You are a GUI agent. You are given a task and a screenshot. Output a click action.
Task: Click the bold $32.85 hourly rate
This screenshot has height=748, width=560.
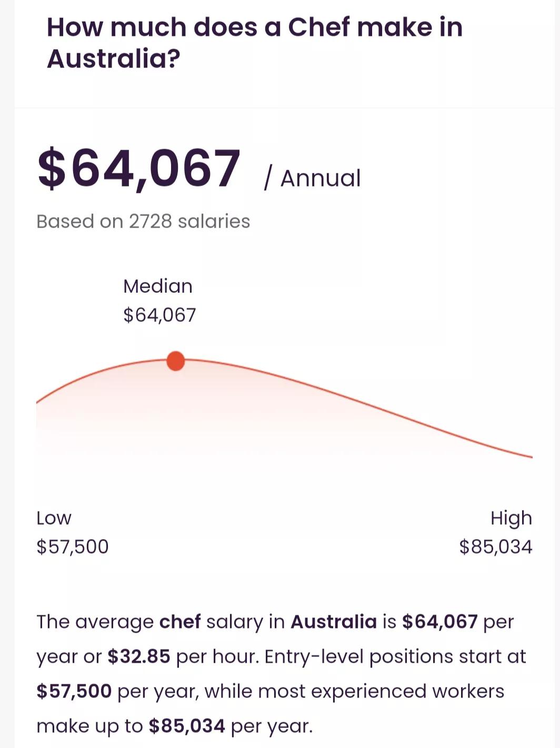click(139, 656)
